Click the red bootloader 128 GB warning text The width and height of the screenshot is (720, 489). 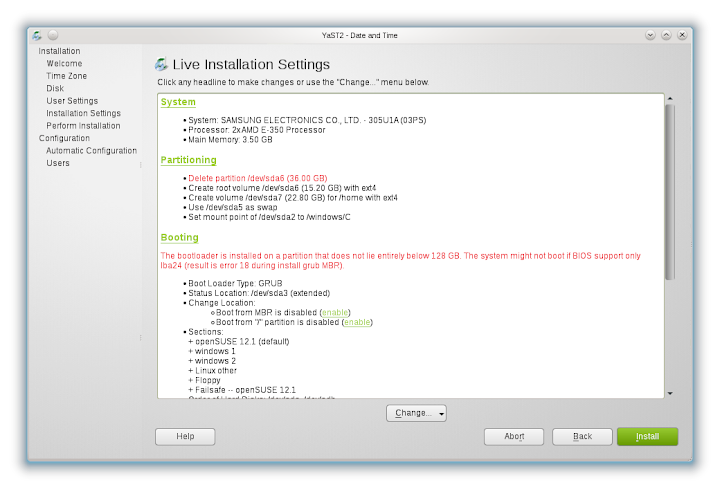[x=400, y=260]
